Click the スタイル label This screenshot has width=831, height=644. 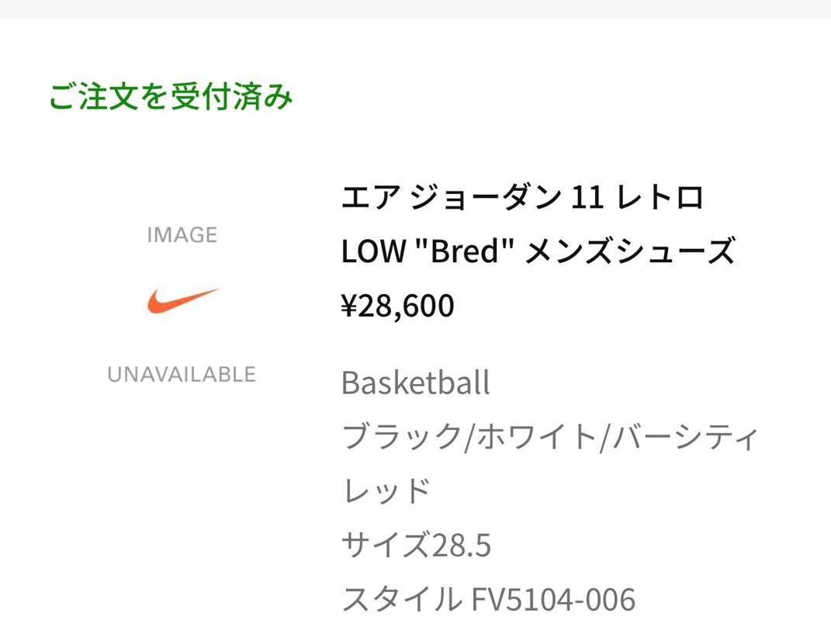401,600
